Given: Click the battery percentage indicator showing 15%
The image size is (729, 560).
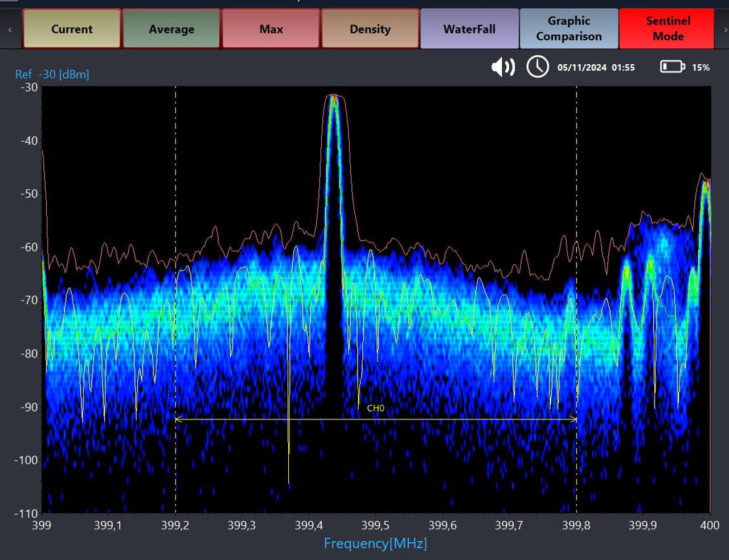Looking at the screenshot, I should 702,67.
